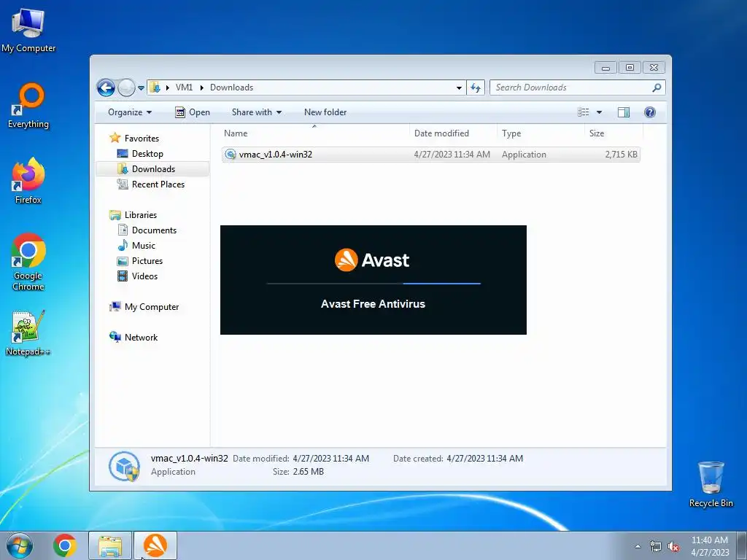This screenshot has width=747, height=560.
Task: Click the vmac_v1.0.4-win32 file icon
Action: click(230, 155)
